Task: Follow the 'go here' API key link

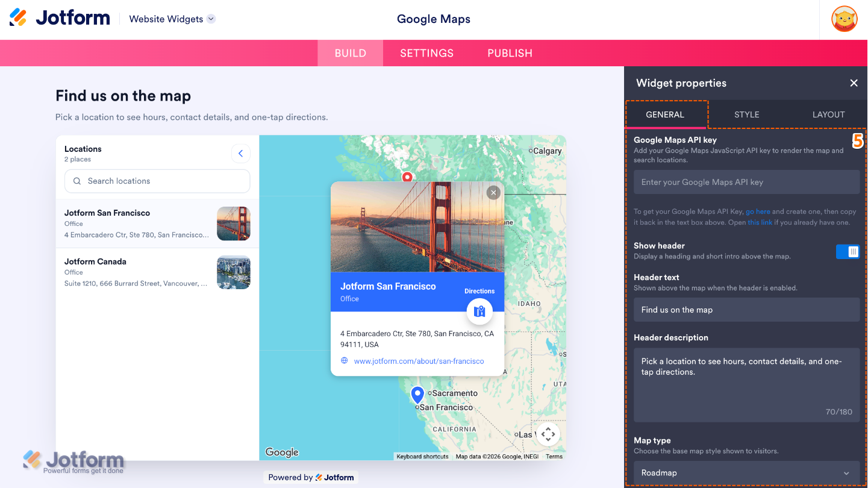Action: pyautogui.click(x=758, y=211)
